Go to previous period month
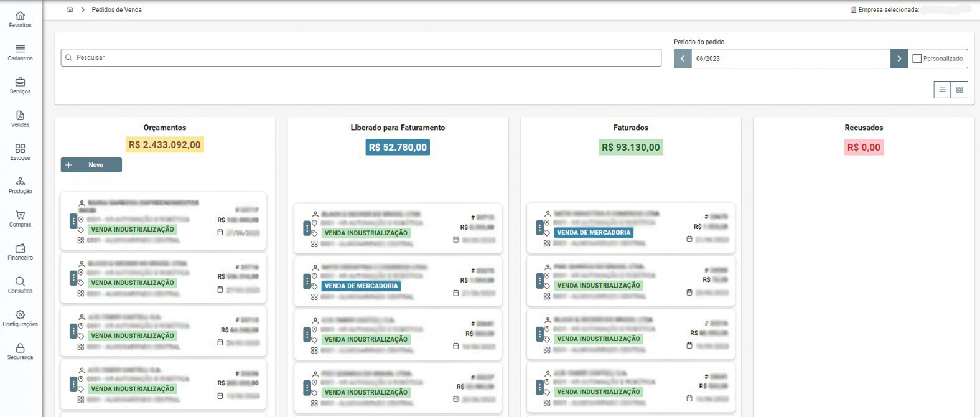980x417 pixels. click(x=683, y=59)
